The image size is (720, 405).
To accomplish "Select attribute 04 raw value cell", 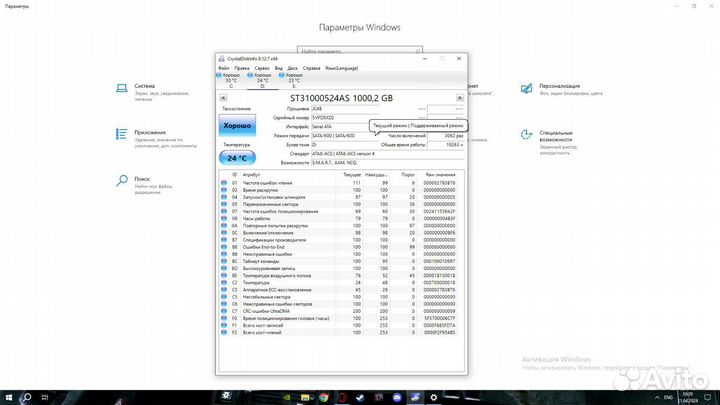I will click(439, 197).
